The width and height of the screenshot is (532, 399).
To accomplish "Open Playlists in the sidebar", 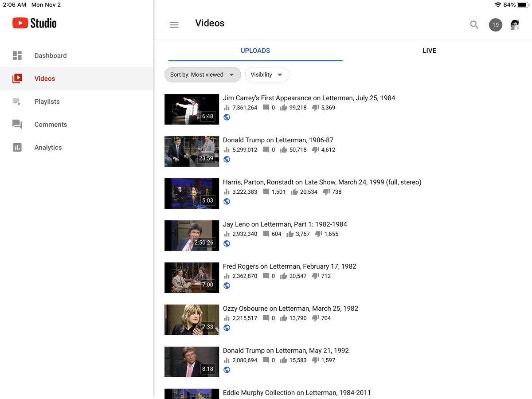I will (x=76, y=102).
